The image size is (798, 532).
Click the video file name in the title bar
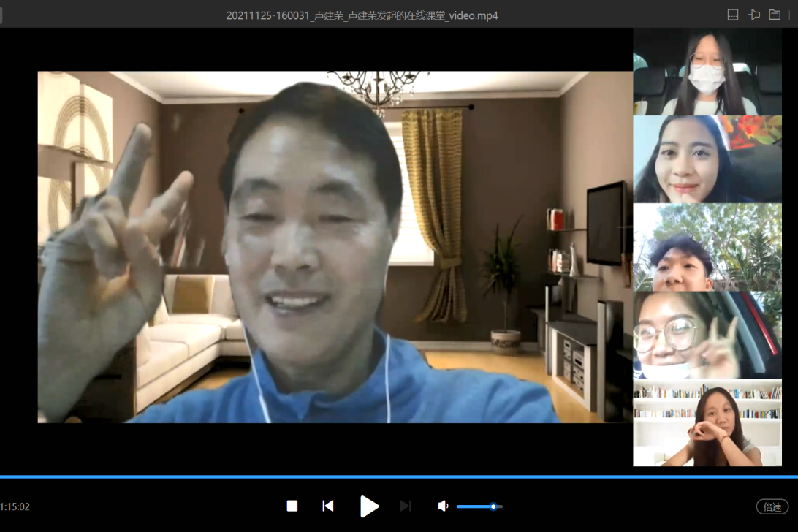pos(362,15)
